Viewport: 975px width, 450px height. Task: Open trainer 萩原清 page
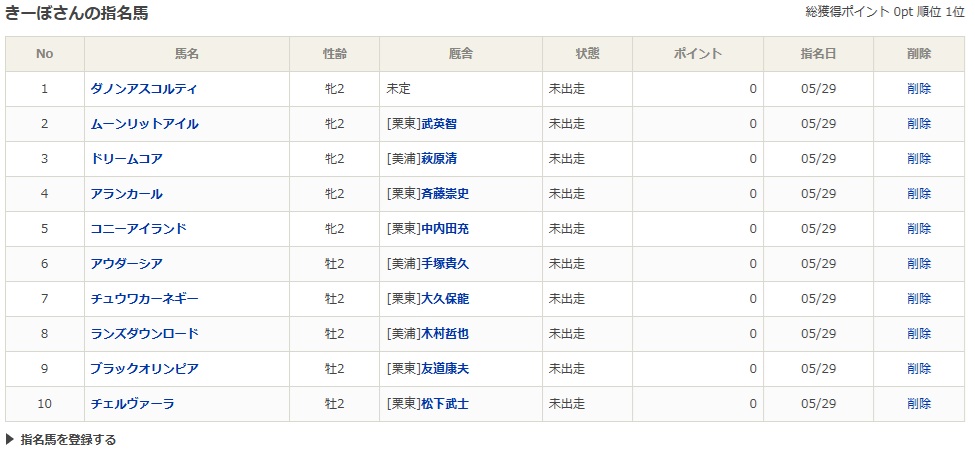pyautogui.click(x=439, y=158)
